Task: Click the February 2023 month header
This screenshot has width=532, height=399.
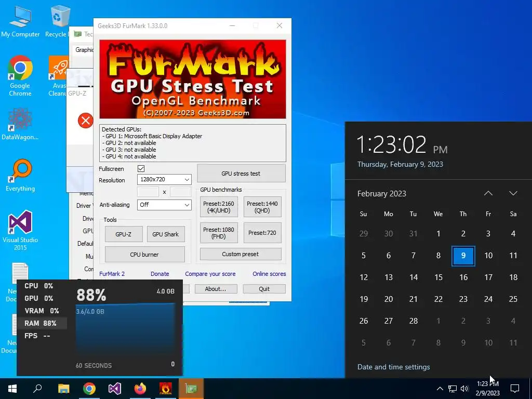Action: point(382,193)
